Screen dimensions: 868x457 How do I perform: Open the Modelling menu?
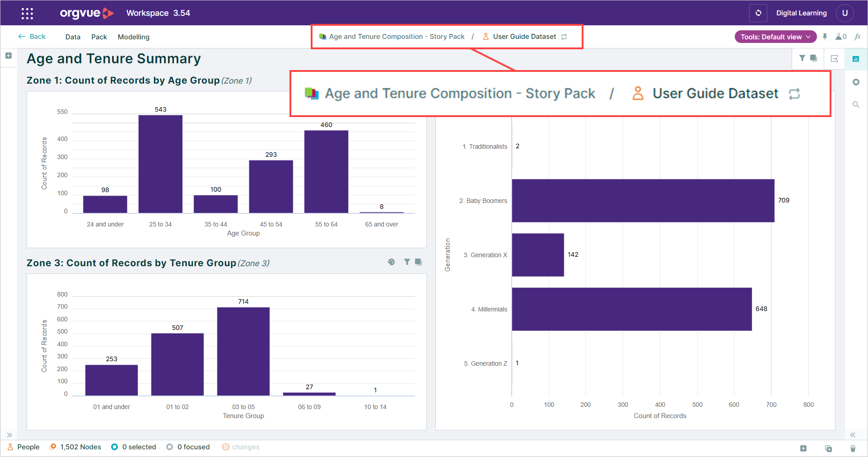coord(134,37)
